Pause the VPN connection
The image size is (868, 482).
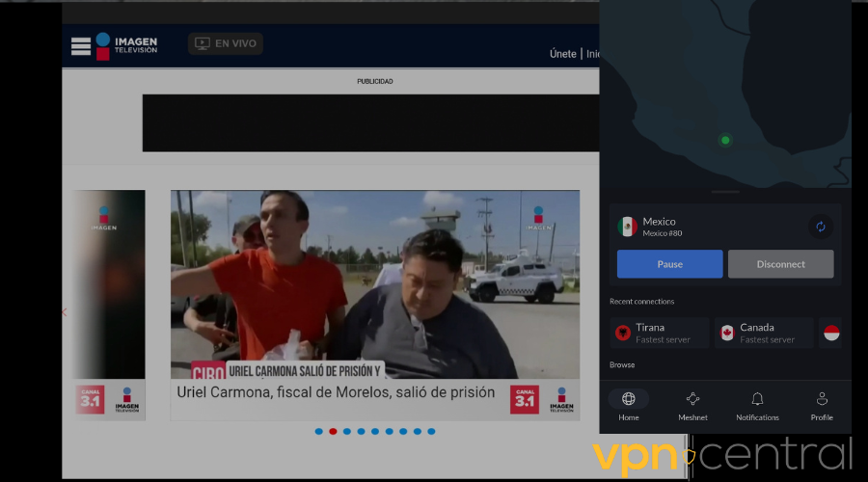670,264
